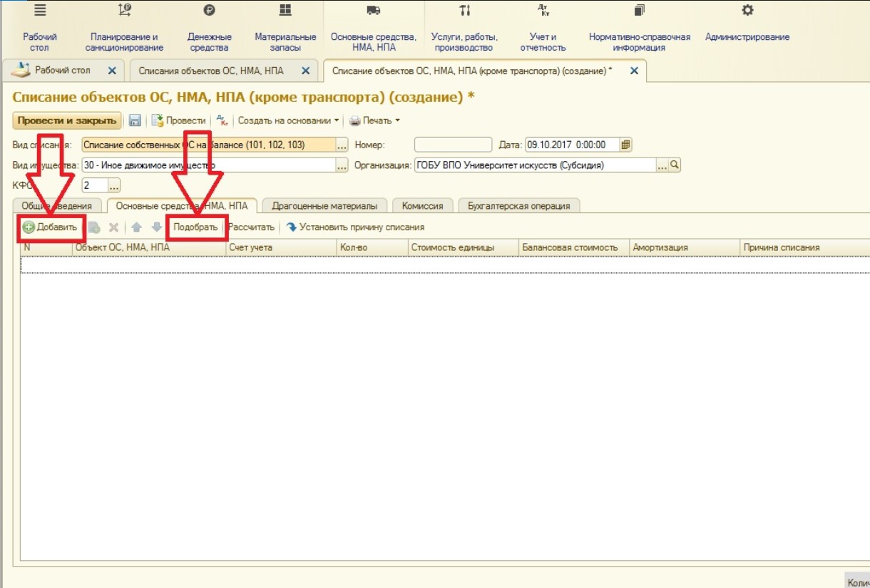Click the Вид списания text field

(208, 145)
